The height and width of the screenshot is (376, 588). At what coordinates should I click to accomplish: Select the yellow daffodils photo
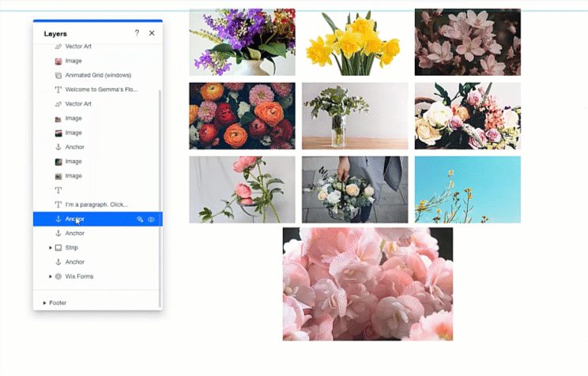coord(354,42)
